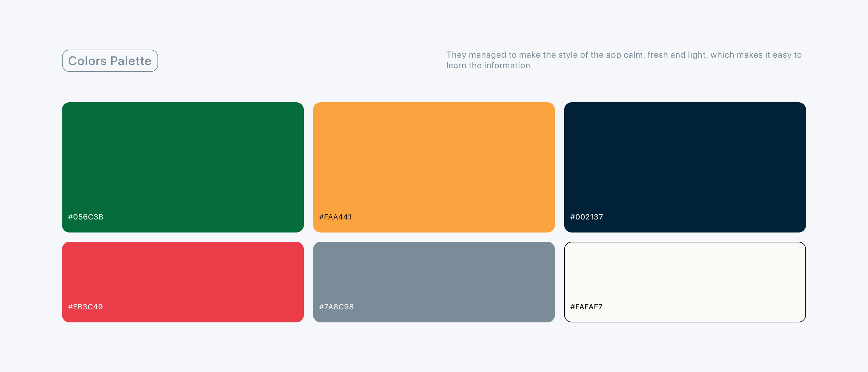The image size is (868, 372).
Task: Click the word "Palette" in the title
Action: pyautogui.click(x=131, y=61)
